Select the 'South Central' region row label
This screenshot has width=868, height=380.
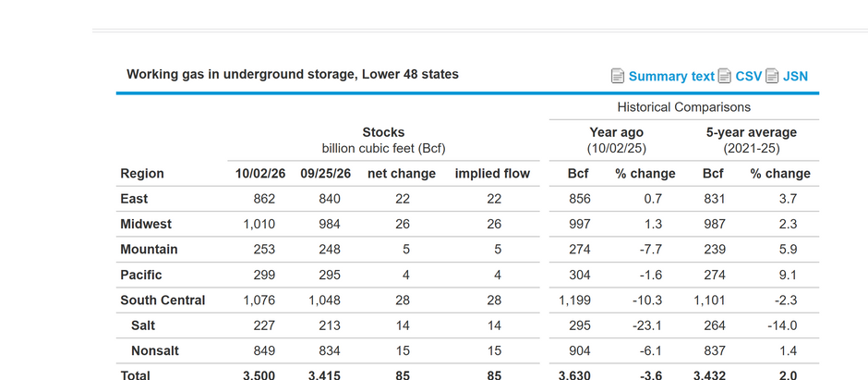(163, 300)
